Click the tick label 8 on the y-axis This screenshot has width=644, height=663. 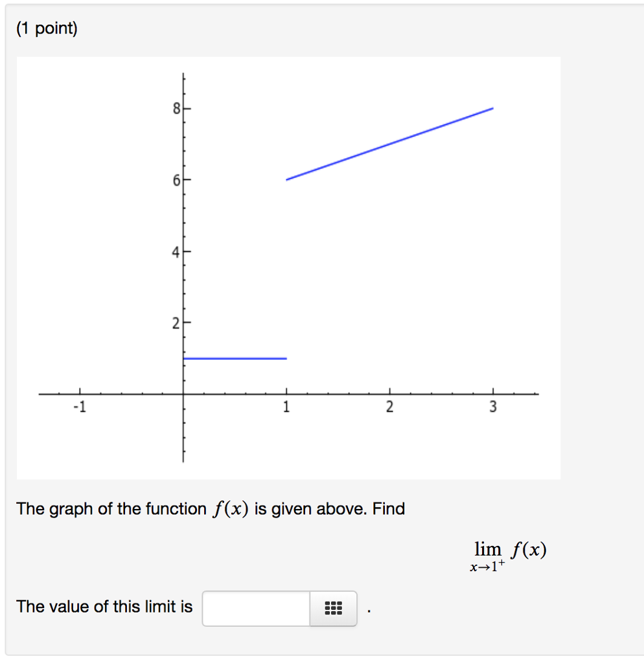pyautogui.click(x=174, y=108)
